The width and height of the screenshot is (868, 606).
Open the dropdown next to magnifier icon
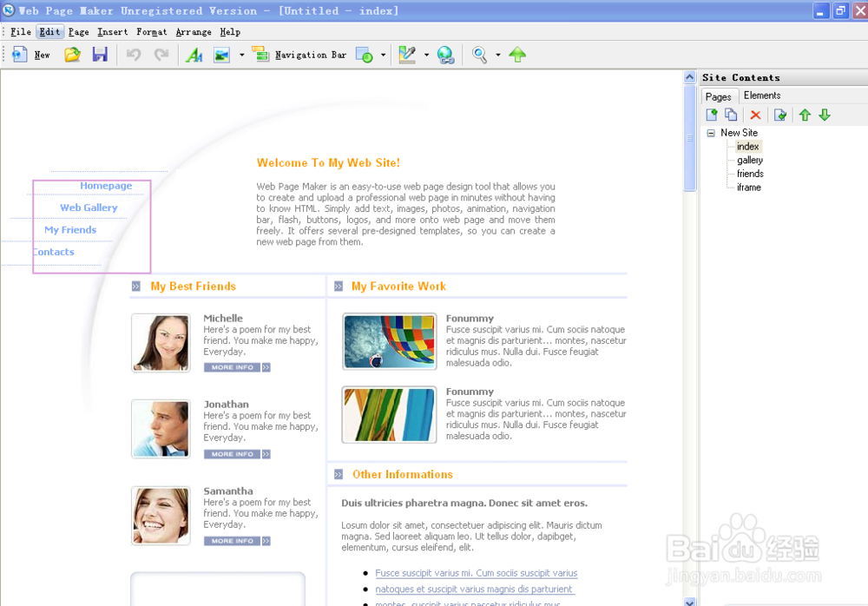pos(497,55)
